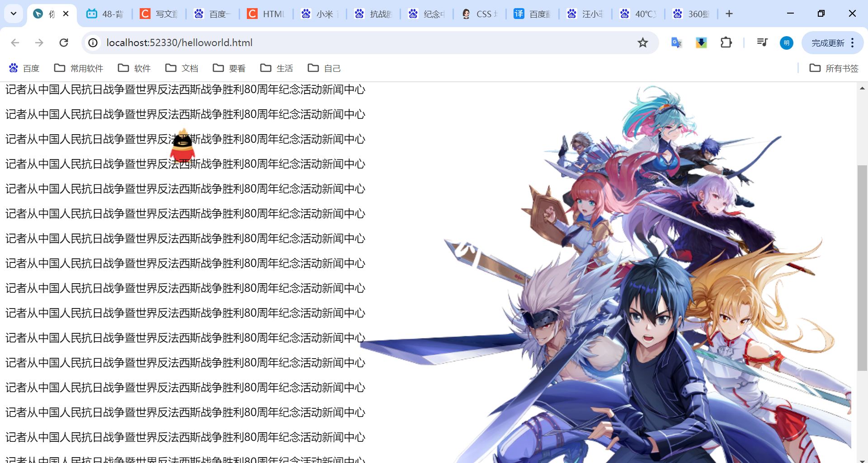Open the user profile avatar
This screenshot has width=868, height=463.
pos(787,43)
